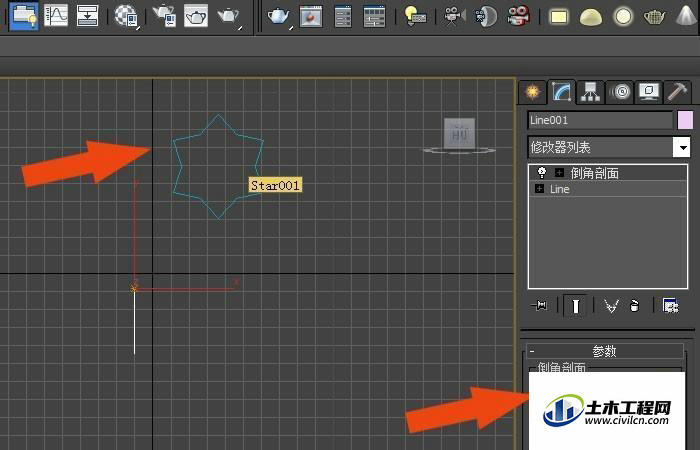The image size is (700, 450).
Task: Select the glowing sphere icon
Action: (x=623, y=17)
